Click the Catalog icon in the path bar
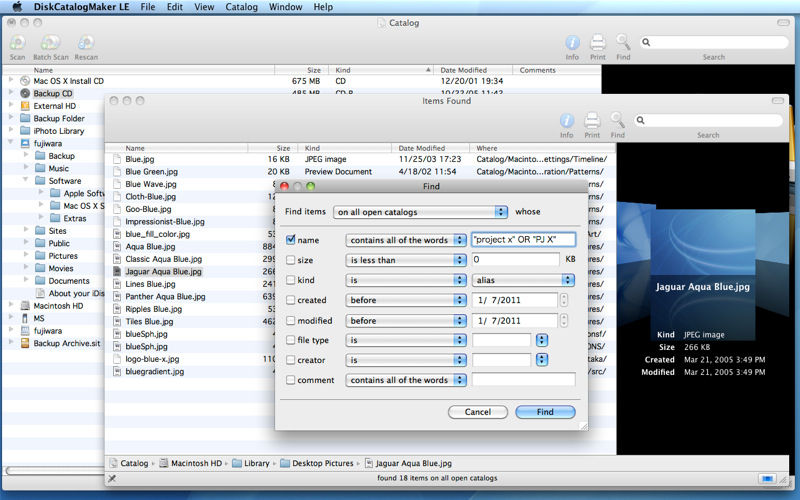800x500 pixels. (x=113, y=463)
